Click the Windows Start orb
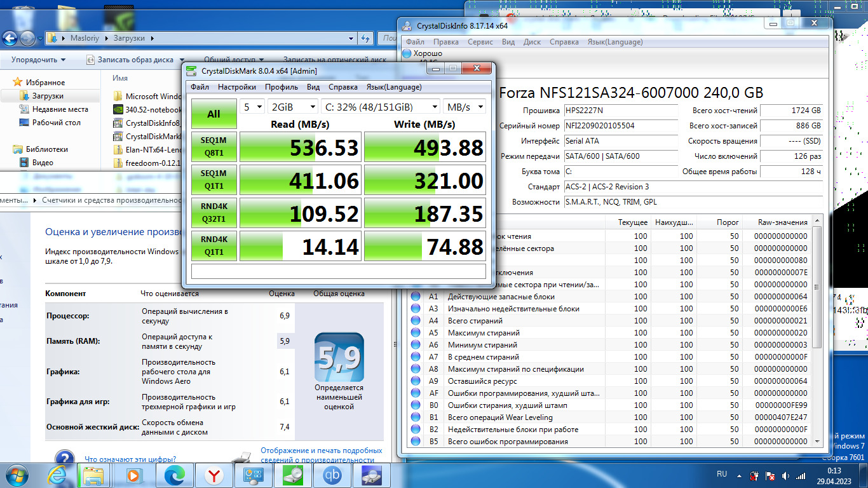The image size is (868, 488). click(17, 475)
